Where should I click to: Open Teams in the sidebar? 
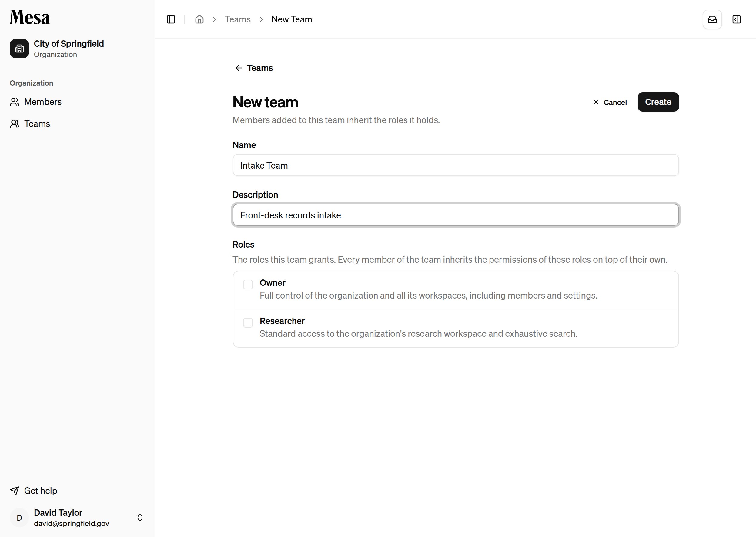point(30,124)
